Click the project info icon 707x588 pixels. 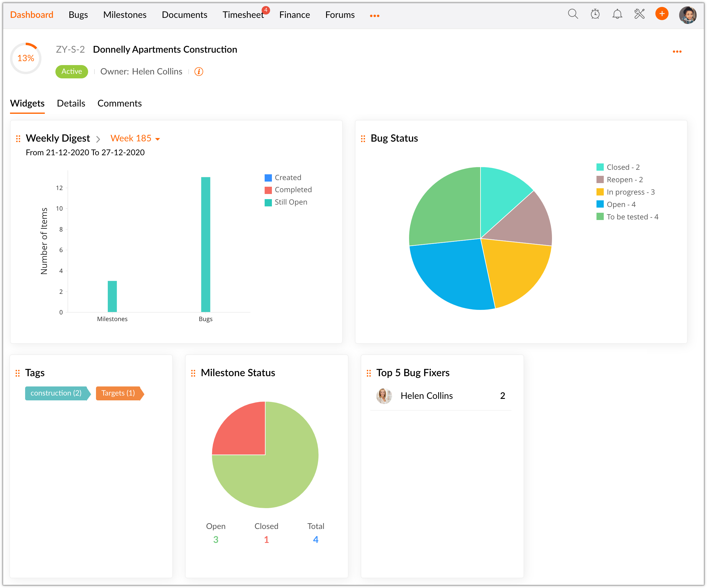(x=199, y=72)
